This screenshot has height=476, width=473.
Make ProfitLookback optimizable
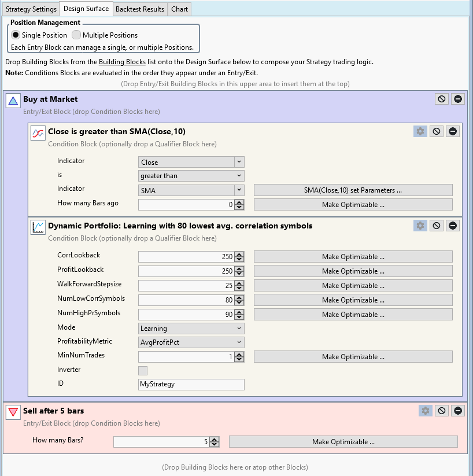(353, 271)
